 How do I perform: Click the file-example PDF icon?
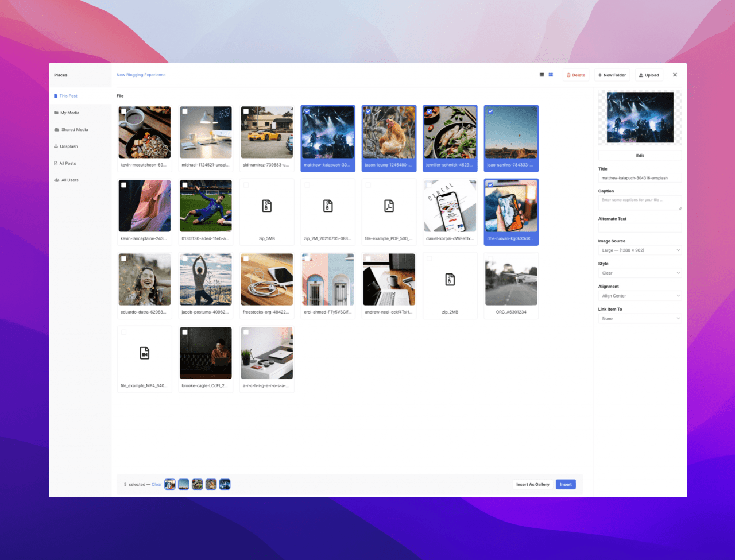pos(389,206)
